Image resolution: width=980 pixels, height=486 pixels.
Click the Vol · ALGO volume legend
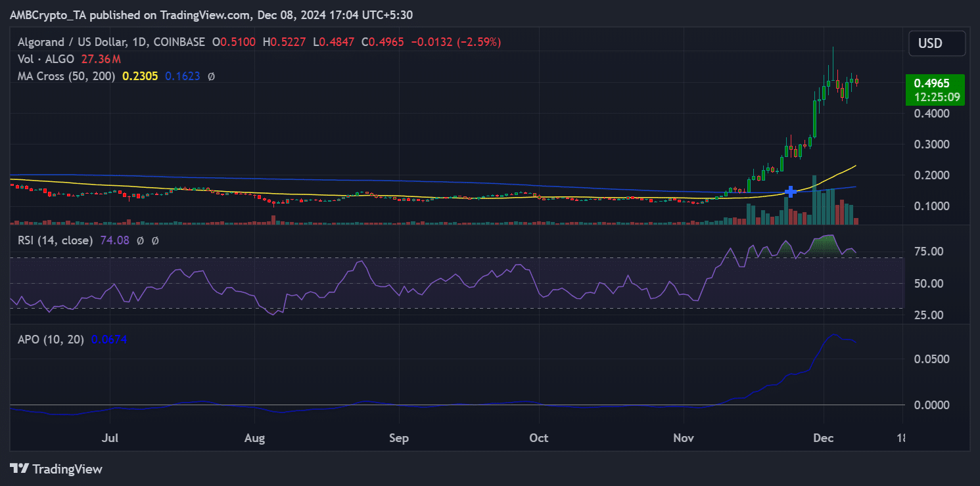point(47,59)
